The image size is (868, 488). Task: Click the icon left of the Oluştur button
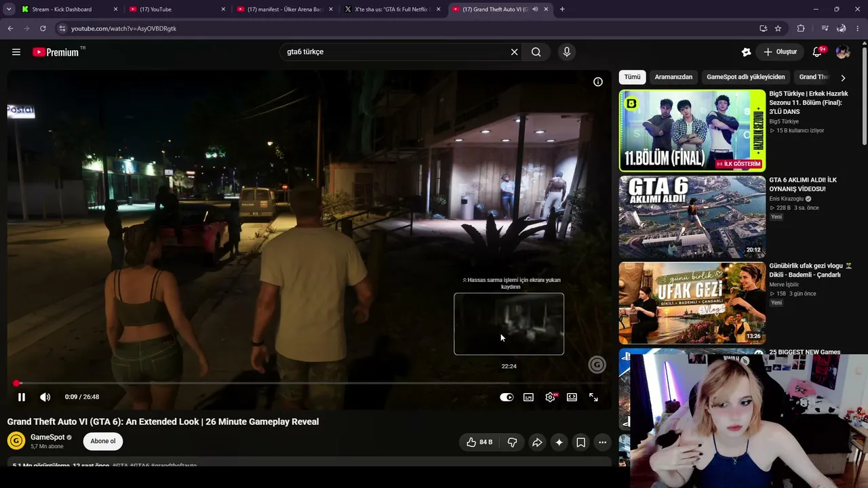coord(746,52)
